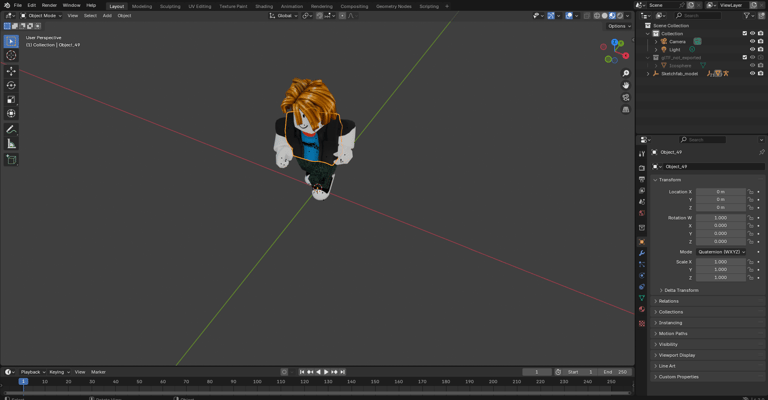Open the viewport Options dropdown
The width and height of the screenshot is (768, 400).
tap(619, 26)
